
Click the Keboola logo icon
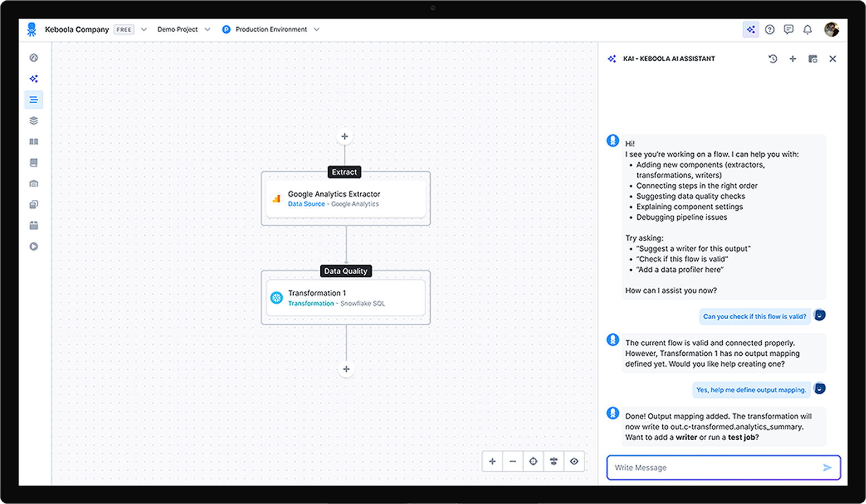(32, 29)
